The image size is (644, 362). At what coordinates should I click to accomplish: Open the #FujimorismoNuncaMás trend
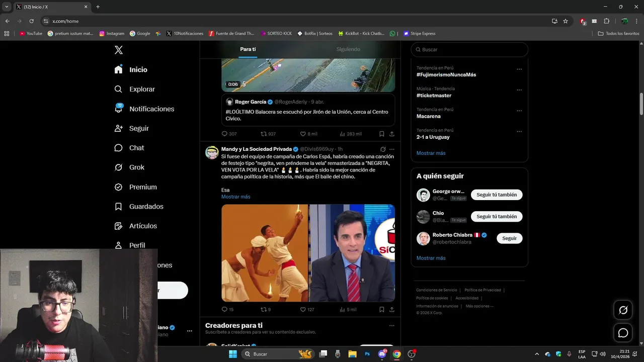[x=446, y=74]
